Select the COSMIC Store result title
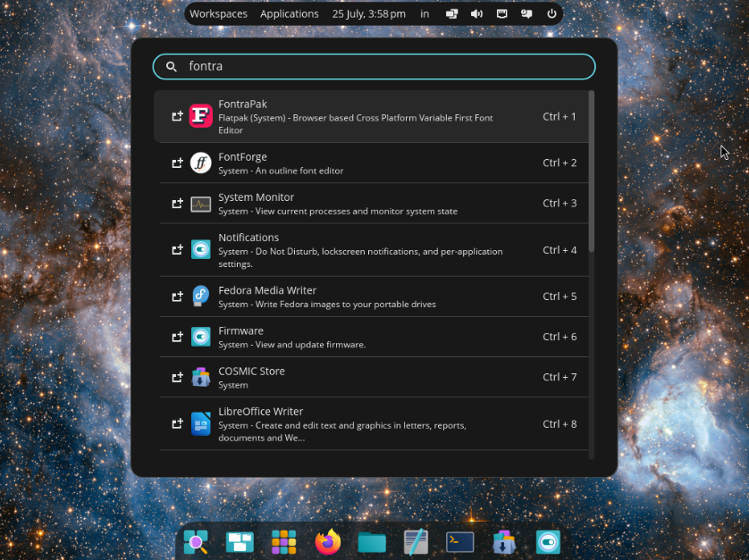749x560 pixels. [x=251, y=372]
